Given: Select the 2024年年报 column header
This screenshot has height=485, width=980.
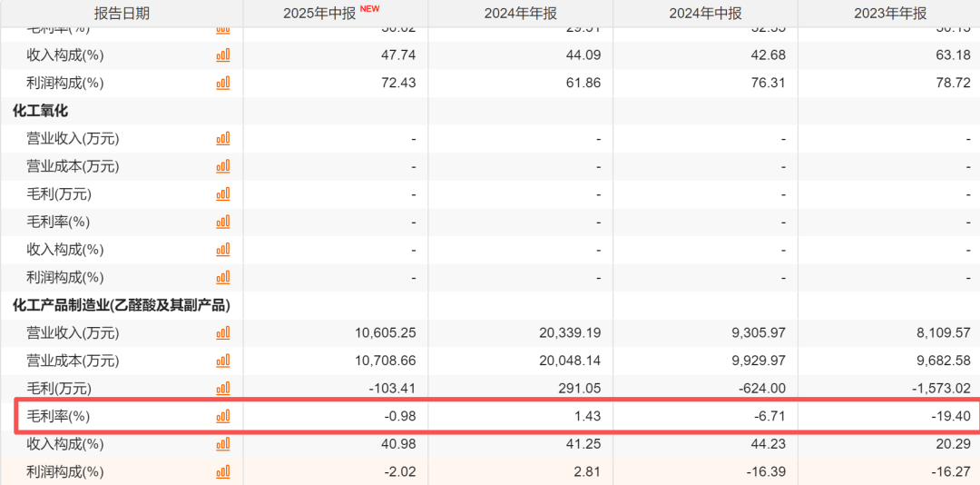Looking at the screenshot, I should click(x=520, y=14).
